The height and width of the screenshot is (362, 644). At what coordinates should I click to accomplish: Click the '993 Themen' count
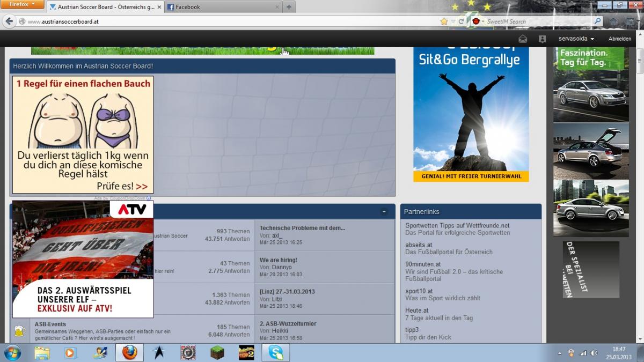(x=233, y=232)
